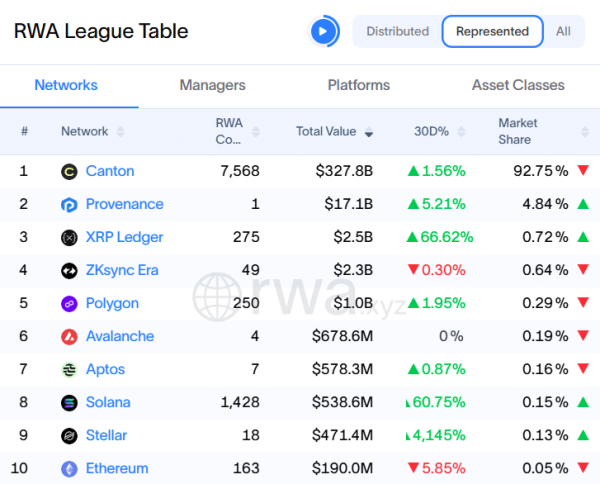Click the Solana network logo icon
The image size is (600, 484).
[x=69, y=402]
